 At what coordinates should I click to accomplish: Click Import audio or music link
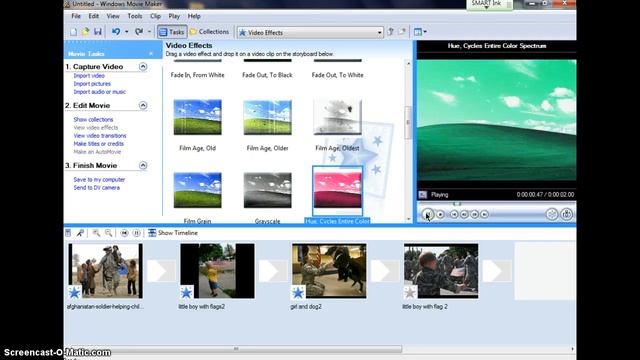(100, 92)
